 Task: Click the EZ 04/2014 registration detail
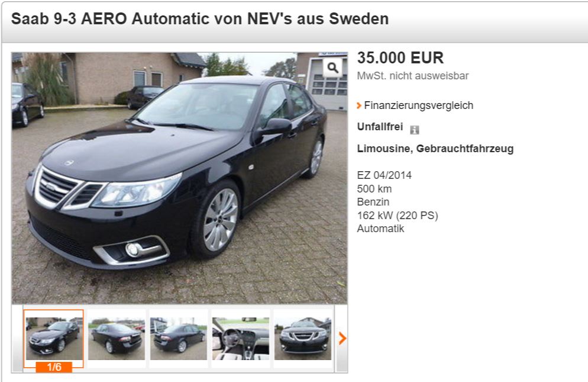pos(384,175)
